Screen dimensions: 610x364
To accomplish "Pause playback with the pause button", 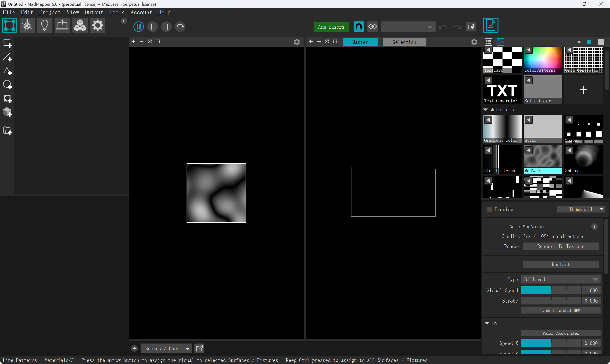I will click(x=139, y=26).
